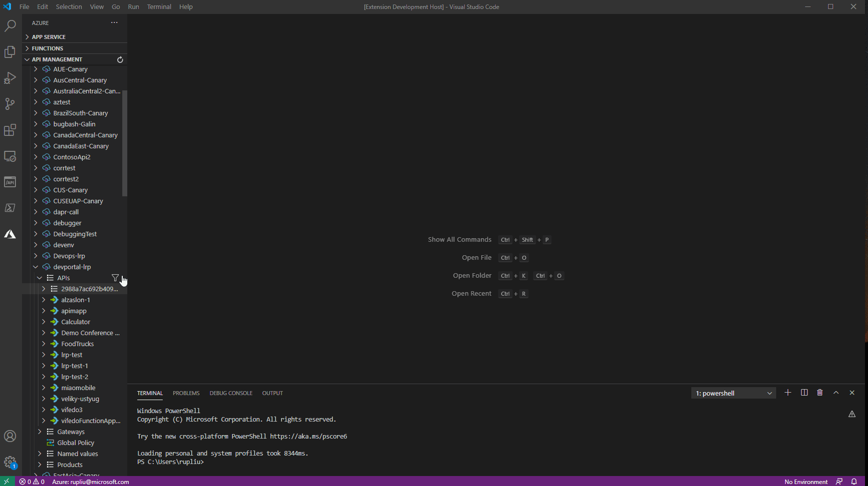
Task: Refresh the API Management section
Action: [120, 59]
